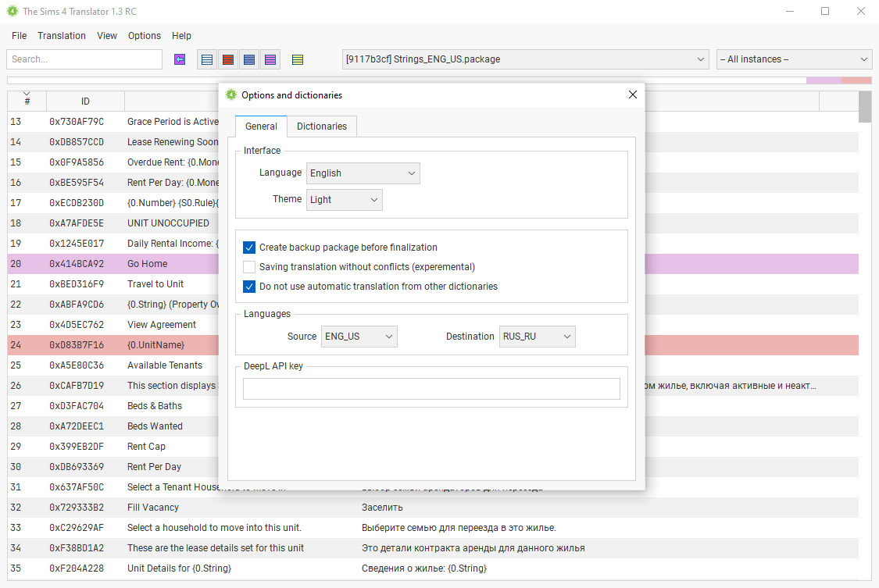Toggle the red rows filter icon

click(x=228, y=59)
